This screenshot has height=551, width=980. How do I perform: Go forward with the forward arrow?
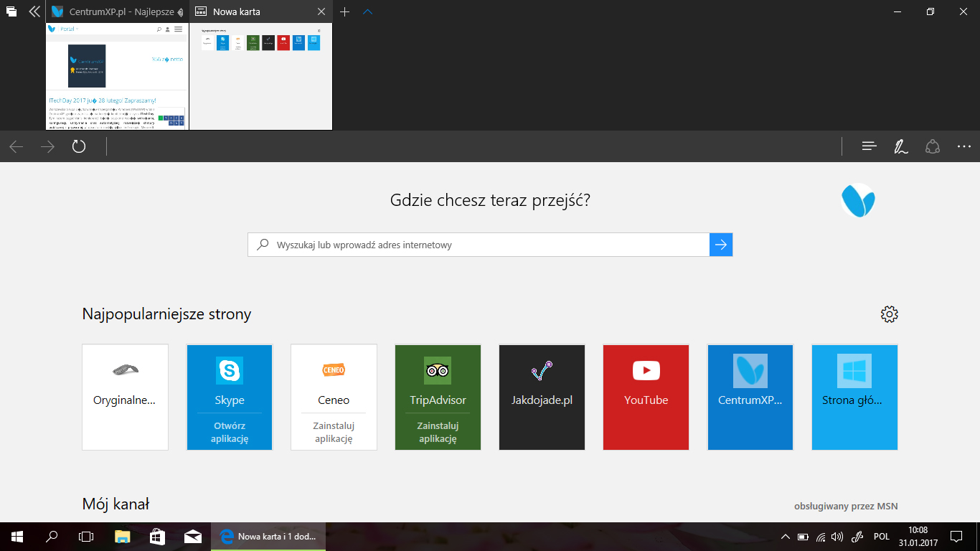[x=47, y=146]
